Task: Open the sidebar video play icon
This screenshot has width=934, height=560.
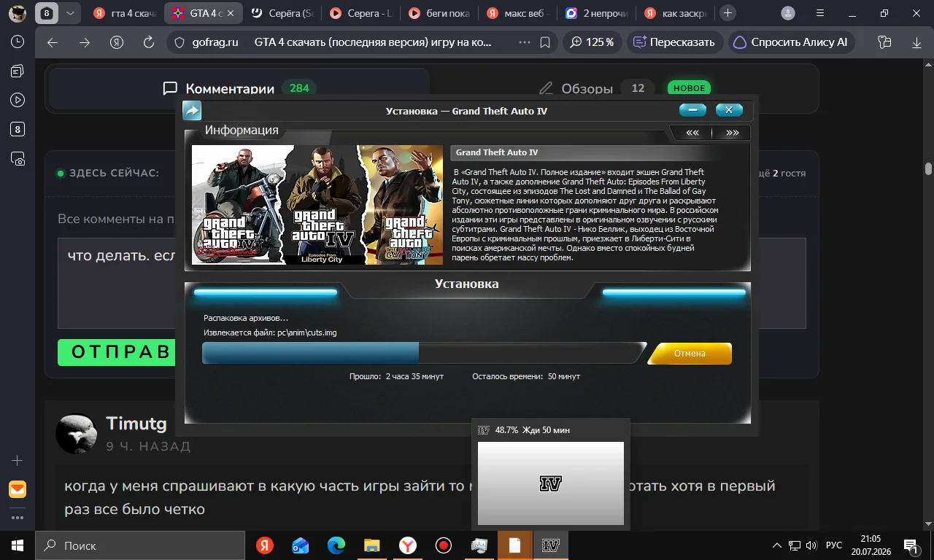Action: click(18, 100)
